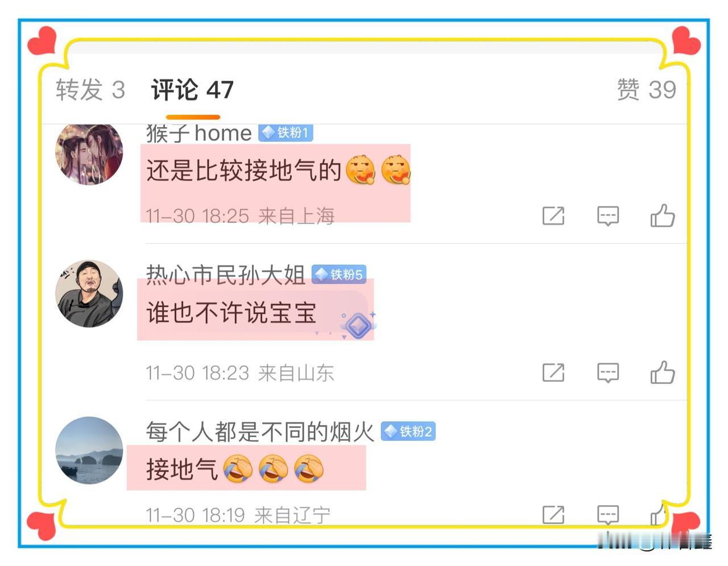Reply to the 猴子home comment
Image resolution: width=728 pixels, height=566 pixels.
608,216
